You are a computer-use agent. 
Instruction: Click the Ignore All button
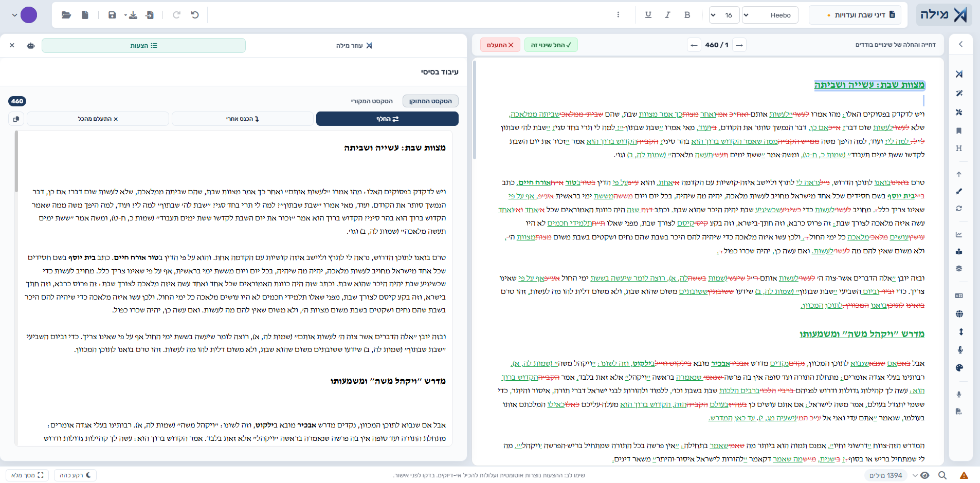pos(98,119)
